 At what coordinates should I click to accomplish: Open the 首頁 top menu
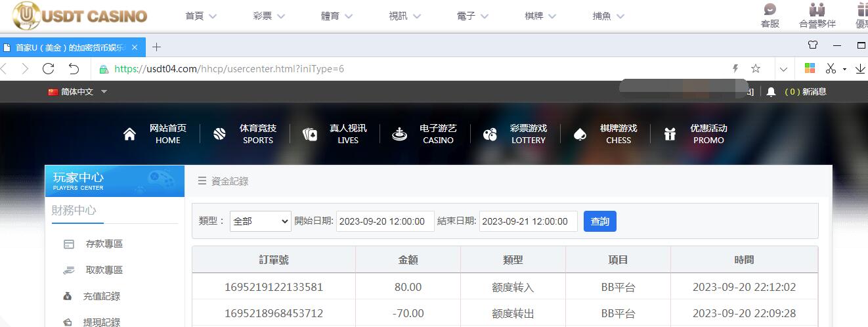point(201,16)
